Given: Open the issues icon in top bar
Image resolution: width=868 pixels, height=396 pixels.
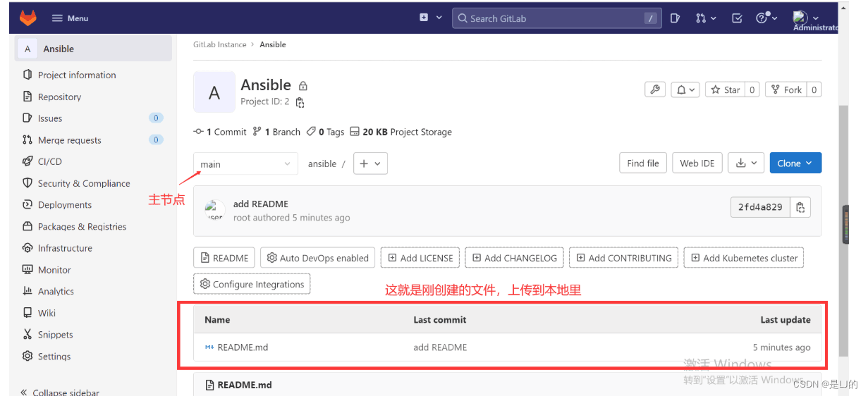Looking at the screenshot, I should (675, 18).
